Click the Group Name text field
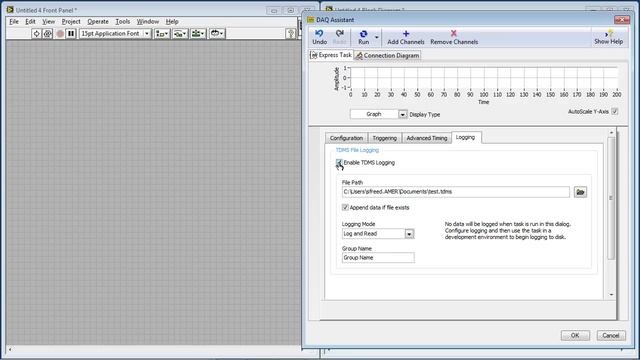This screenshot has width=640, height=360. (x=378, y=258)
